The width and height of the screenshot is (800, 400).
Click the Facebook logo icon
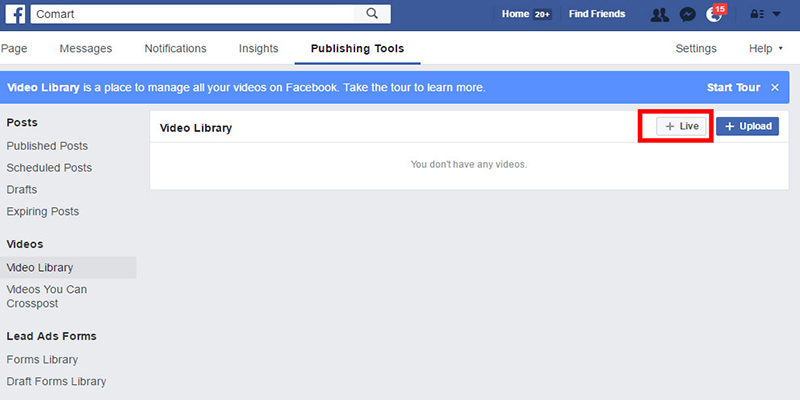15,14
